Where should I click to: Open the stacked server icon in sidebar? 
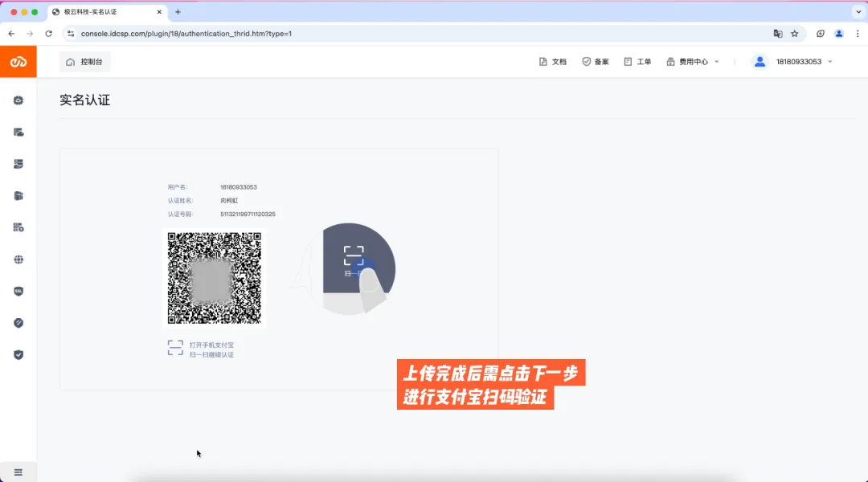tap(18, 164)
